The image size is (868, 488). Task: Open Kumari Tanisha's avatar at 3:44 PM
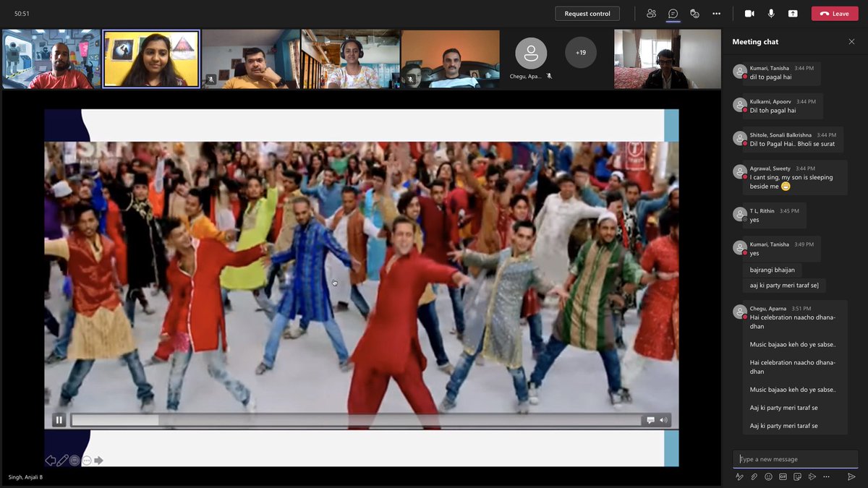pyautogui.click(x=740, y=72)
